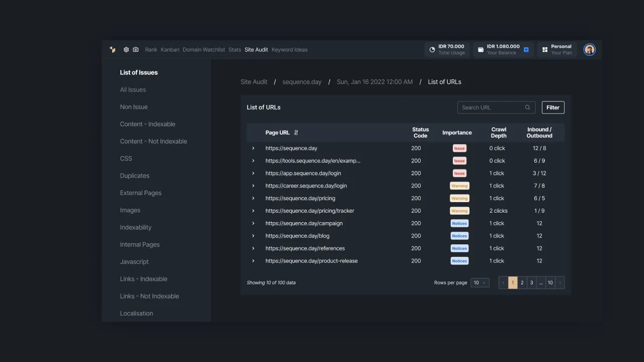Click the search magnifier icon
The height and width of the screenshot is (362, 644).
pos(527,107)
